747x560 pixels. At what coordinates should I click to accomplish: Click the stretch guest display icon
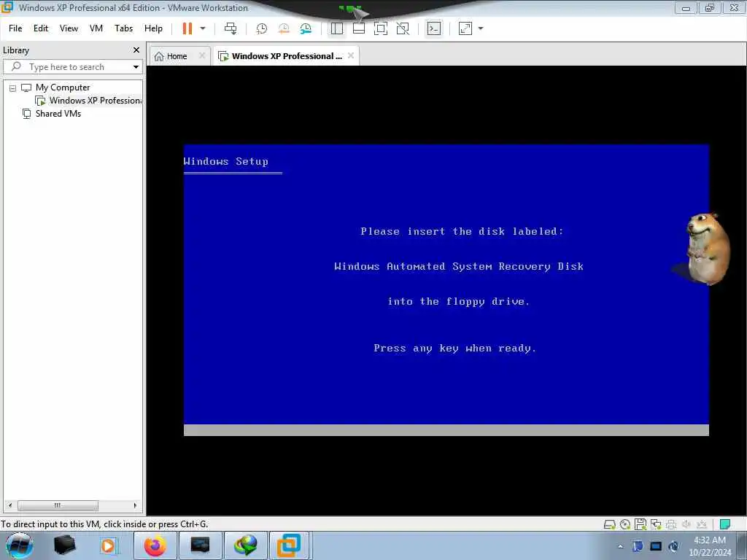(x=465, y=28)
